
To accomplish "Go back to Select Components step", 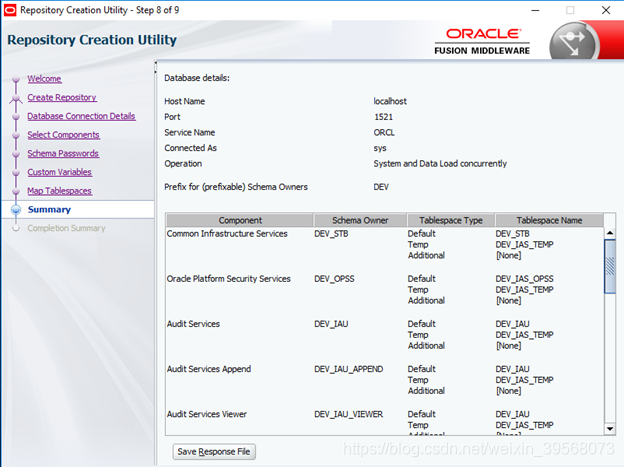I will pos(63,135).
